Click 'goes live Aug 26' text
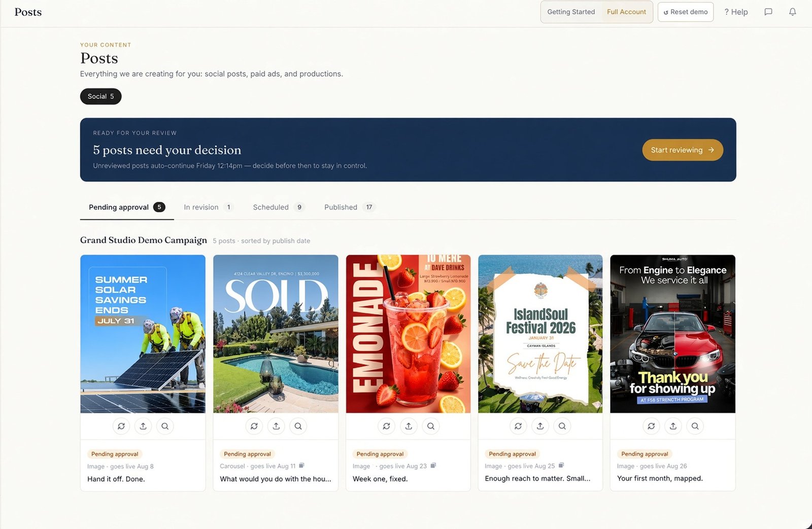This screenshot has height=529, width=812. click(x=663, y=466)
